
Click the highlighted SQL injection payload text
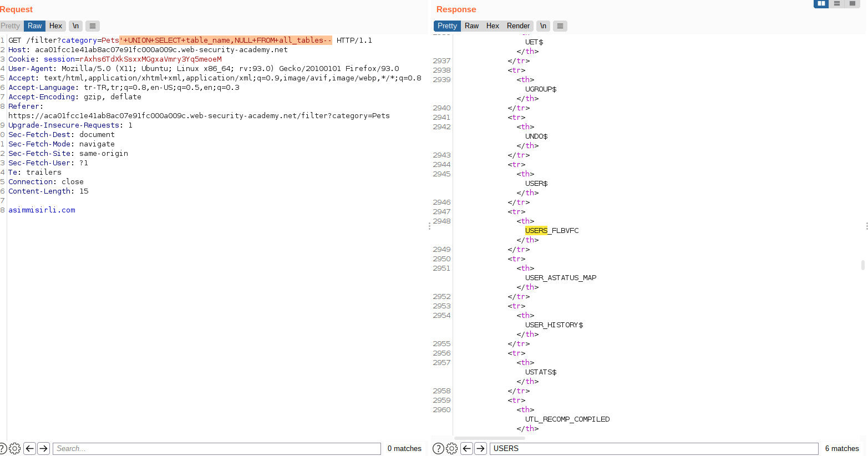(226, 40)
